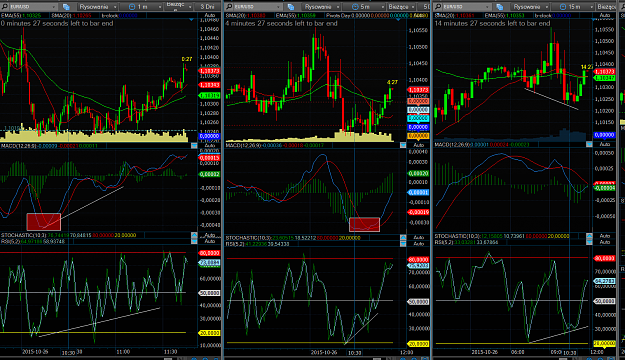Click the green 1,10319 price tag in the 1 m chart

tap(209, 96)
